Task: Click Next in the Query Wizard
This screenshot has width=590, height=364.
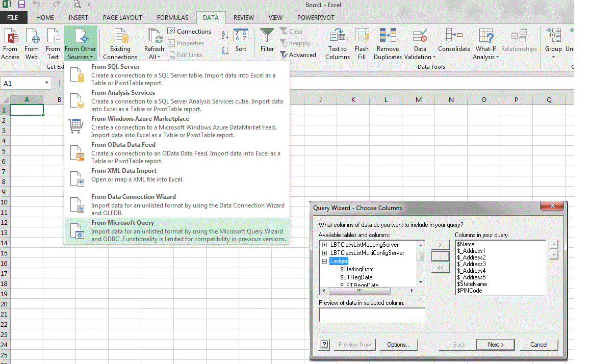Action: click(495, 345)
